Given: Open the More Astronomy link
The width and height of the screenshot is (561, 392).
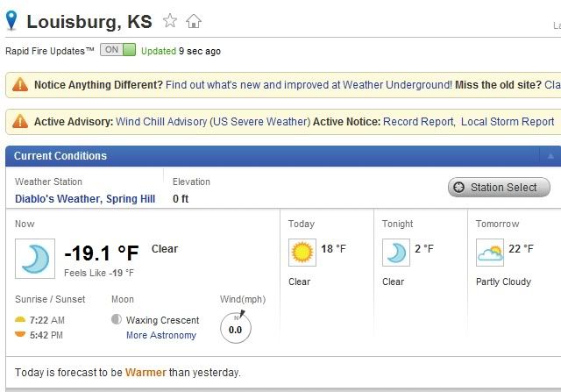Looking at the screenshot, I should point(161,335).
